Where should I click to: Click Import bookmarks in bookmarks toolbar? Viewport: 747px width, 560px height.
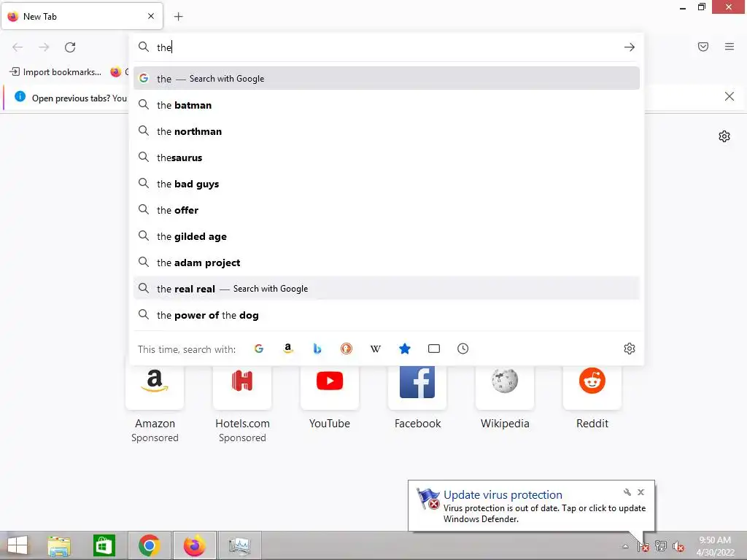(x=55, y=72)
